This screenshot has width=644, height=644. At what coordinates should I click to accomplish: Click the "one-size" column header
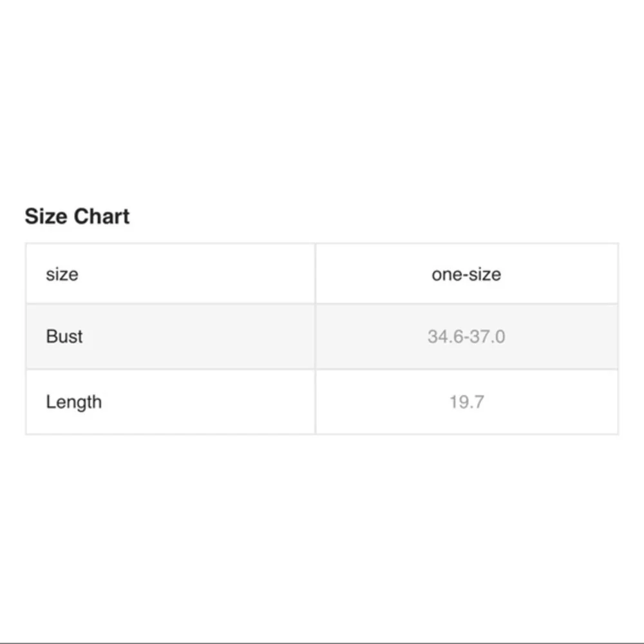tap(466, 274)
